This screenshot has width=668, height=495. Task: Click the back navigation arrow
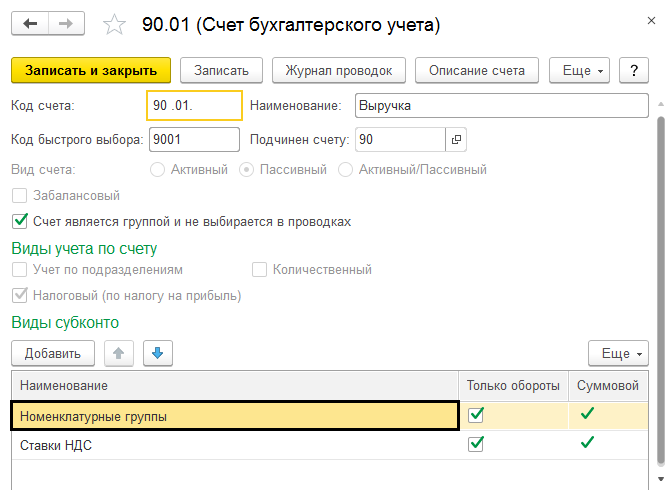(x=30, y=23)
